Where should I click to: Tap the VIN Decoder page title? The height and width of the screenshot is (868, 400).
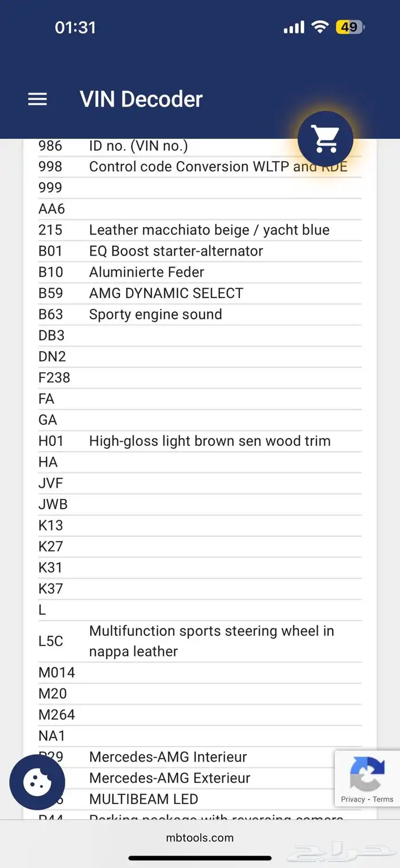pos(141,99)
